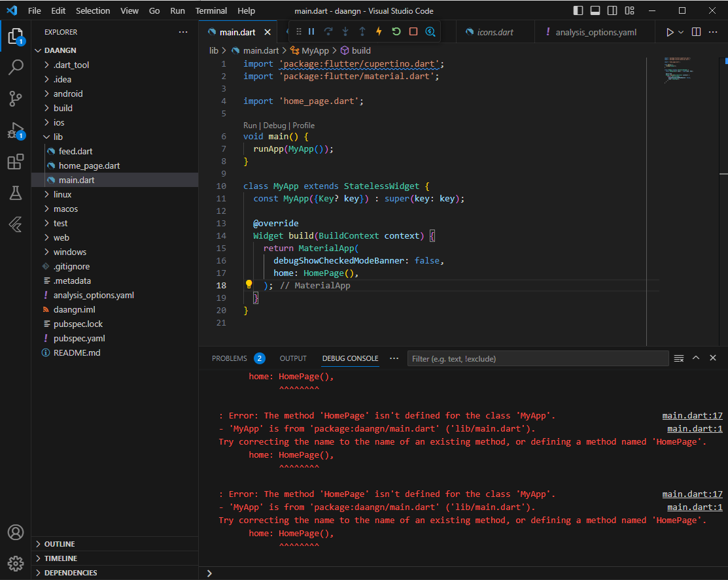Open the Source Control view
The height and width of the screenshot is (580, 728).
tap(15, 98)
